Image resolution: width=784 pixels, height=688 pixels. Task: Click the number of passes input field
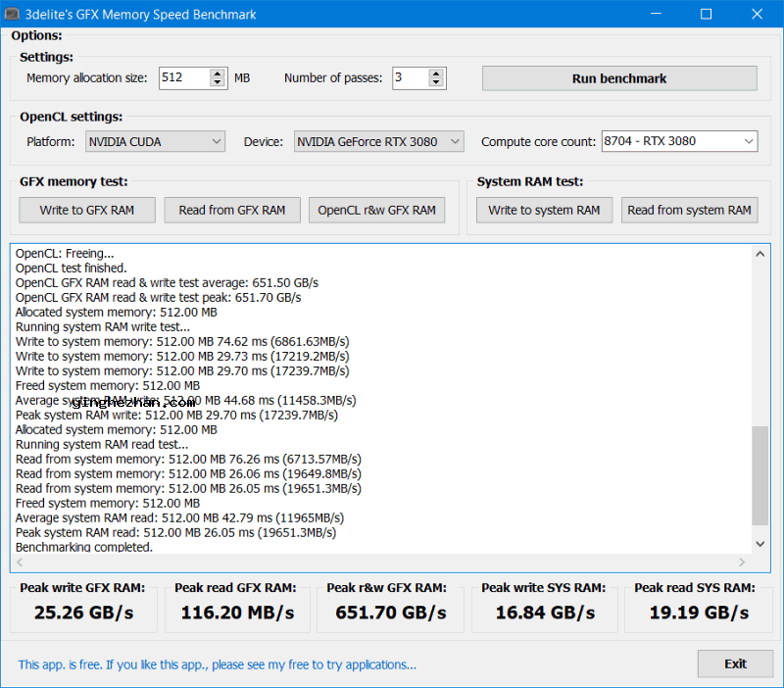410,78
